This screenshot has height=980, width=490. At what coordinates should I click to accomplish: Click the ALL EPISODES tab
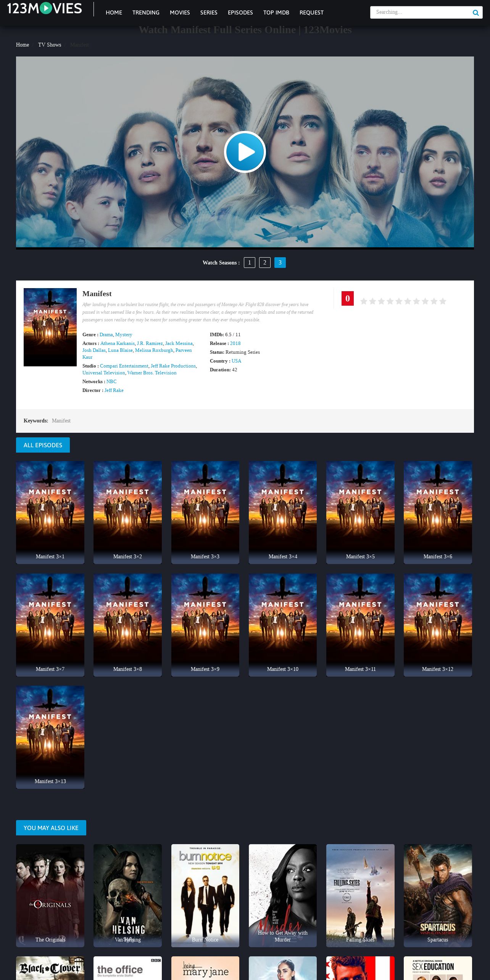coord(43,445)
